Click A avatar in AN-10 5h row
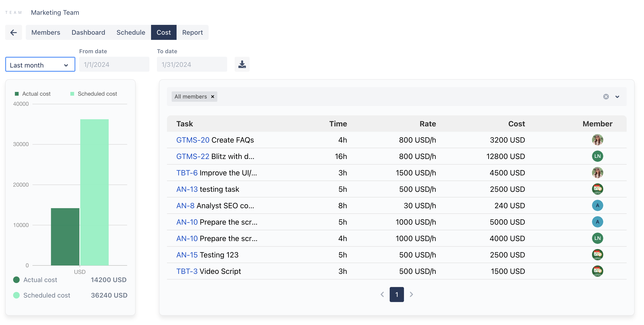 [597, 222]
